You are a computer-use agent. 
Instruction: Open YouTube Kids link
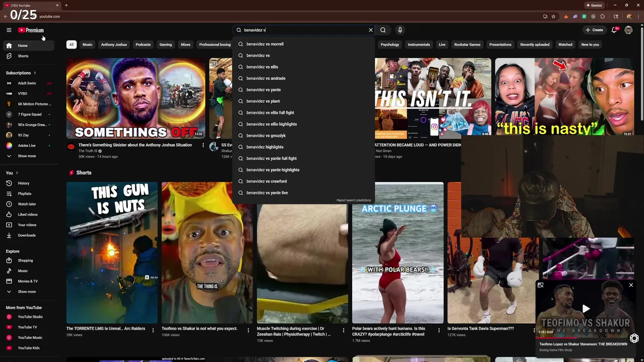click(x=30, y=348)
